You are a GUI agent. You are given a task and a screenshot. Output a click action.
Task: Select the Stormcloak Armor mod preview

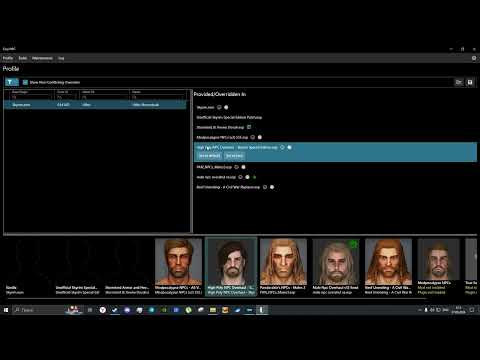point(127,267)
